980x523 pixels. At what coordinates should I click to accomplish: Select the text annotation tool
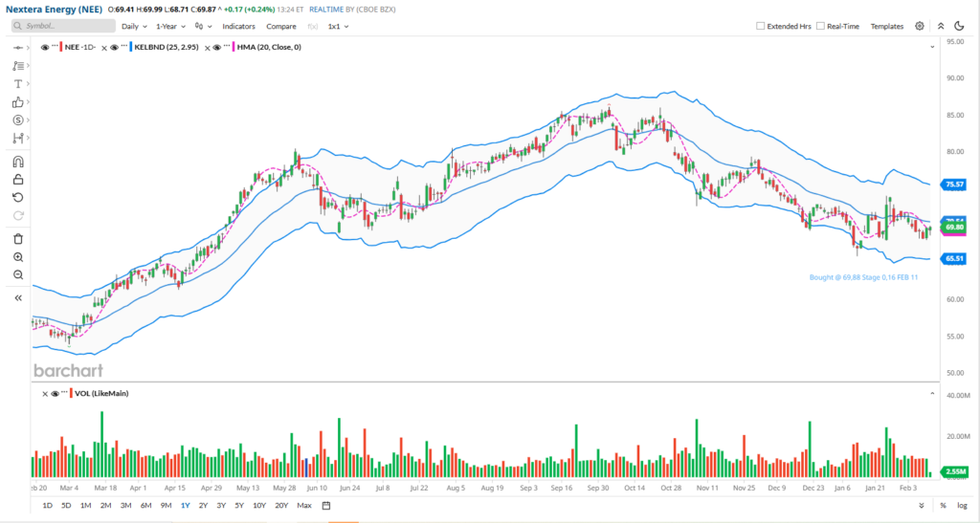coord(17,84)
